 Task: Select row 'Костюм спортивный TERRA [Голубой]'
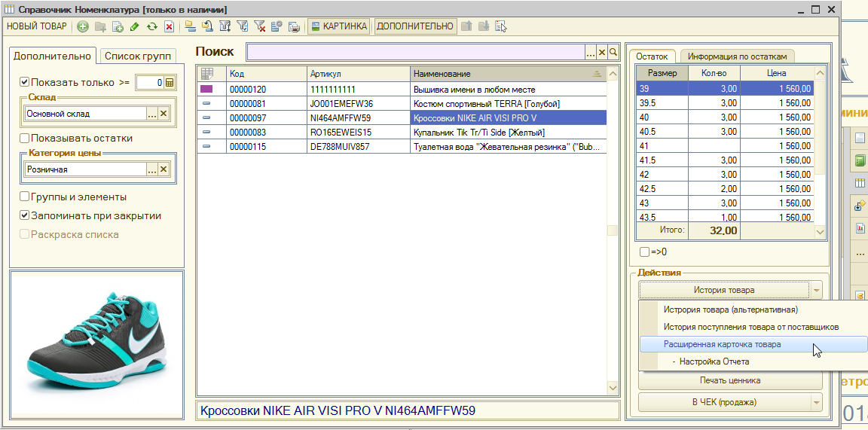click(402, 103)
